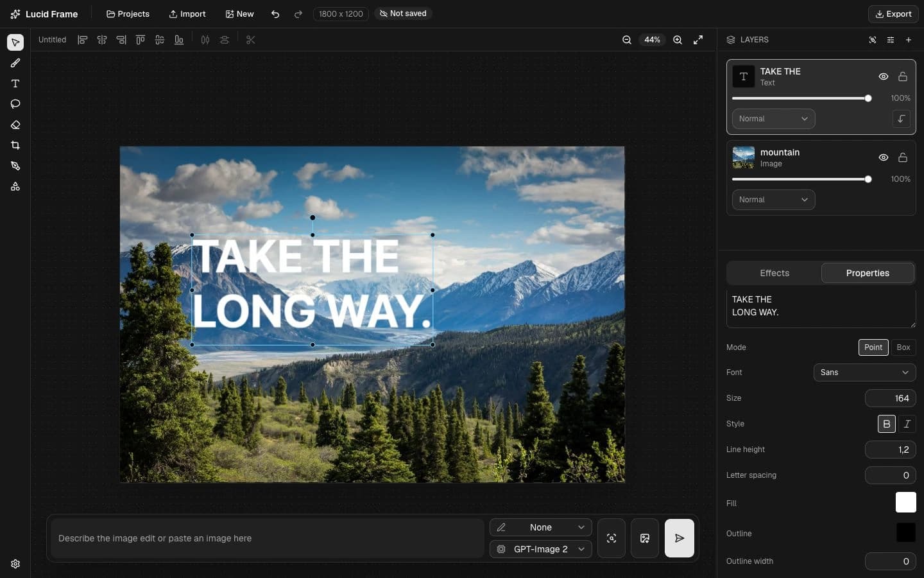Image resolution: width=924 pixels, height=578 pixels.
Task: Click the Import menu item
Action: tap(187, 13)
